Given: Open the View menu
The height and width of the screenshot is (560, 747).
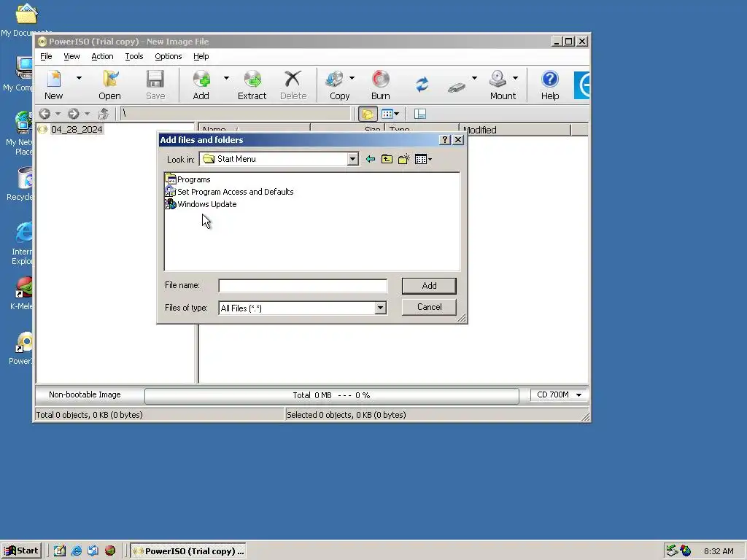Looking at the screenshot, I should pos(71,56).
